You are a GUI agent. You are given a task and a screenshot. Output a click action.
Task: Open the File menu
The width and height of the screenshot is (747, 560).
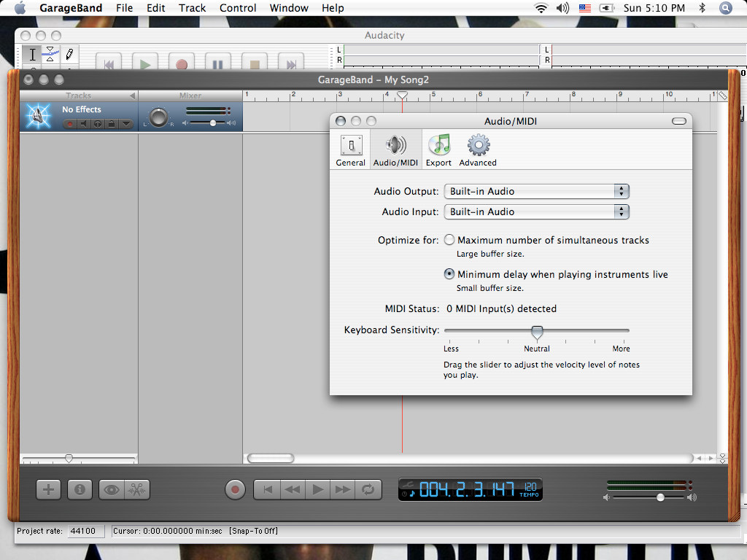[x=124, y=8]
